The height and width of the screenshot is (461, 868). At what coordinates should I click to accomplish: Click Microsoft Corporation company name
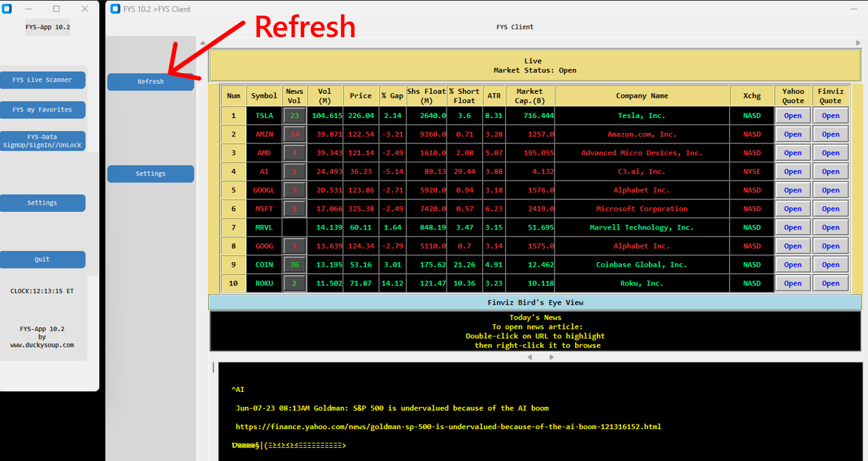[642, 209]
